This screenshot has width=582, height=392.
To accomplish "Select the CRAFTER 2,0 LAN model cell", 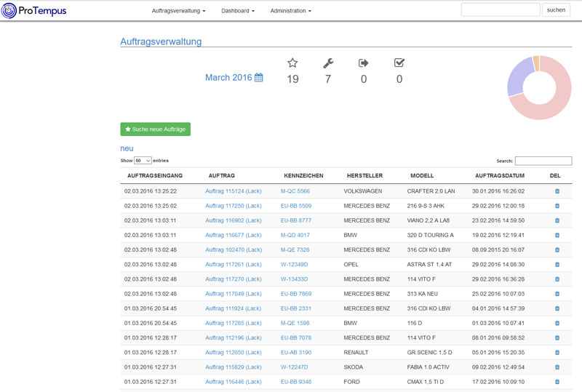I will coord(431,191).
